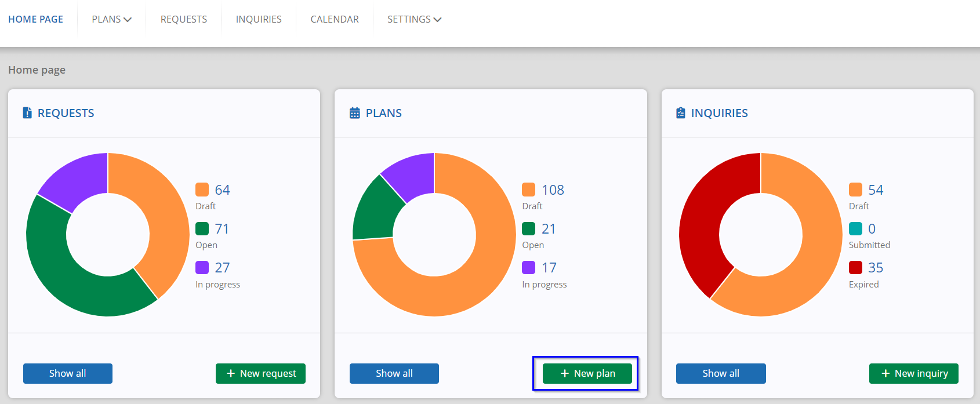The width and height of the screenshot is (980, 404).
Task: Expand the Settings menu chevron
Action: click(438, 20)
